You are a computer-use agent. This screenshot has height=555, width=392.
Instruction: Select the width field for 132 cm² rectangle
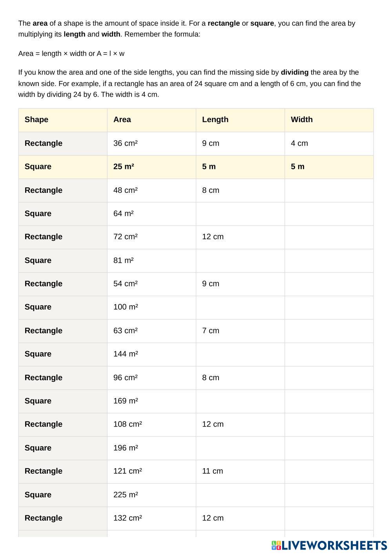click(329, 518)
